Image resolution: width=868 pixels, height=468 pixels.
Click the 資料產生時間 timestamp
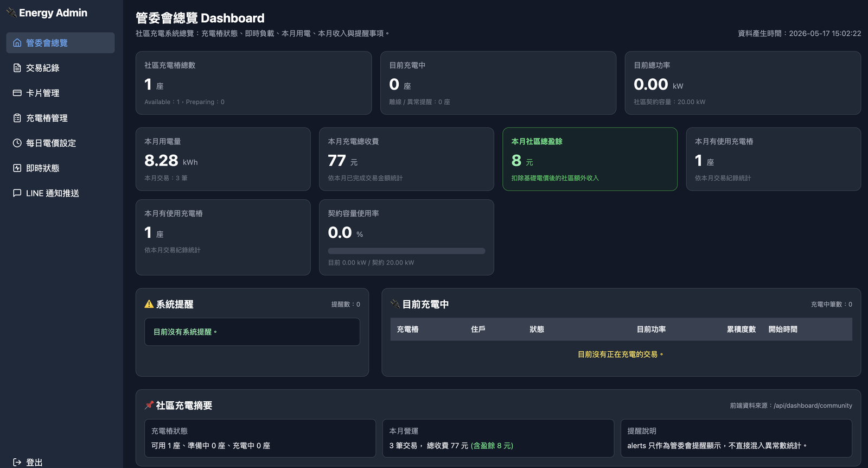[799, 34]
